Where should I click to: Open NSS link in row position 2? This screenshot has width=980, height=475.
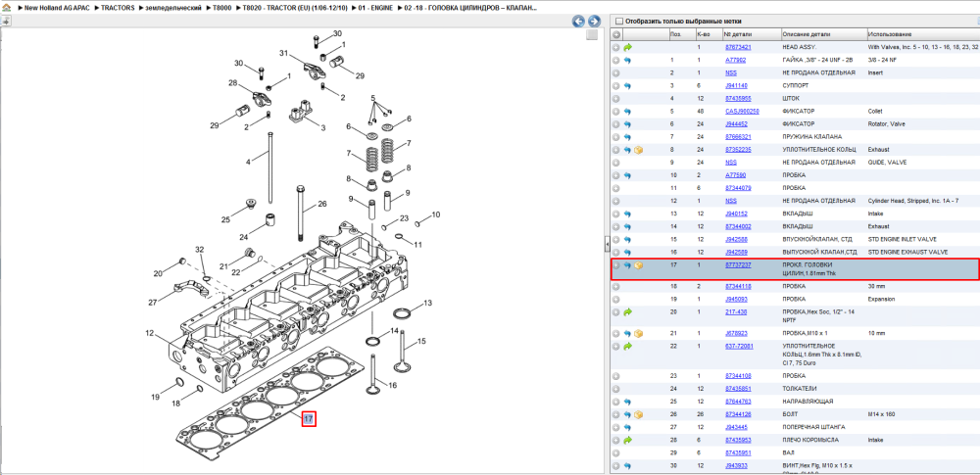[731, 73]
